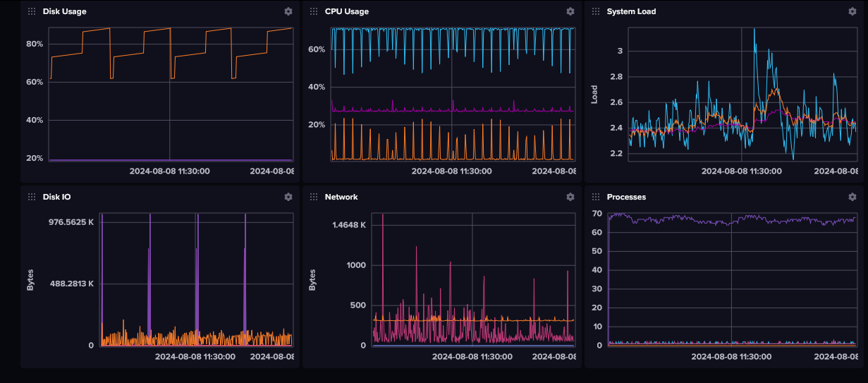
Task: Open the Disk Usage panel settings gear
Action: pos(288,11)
